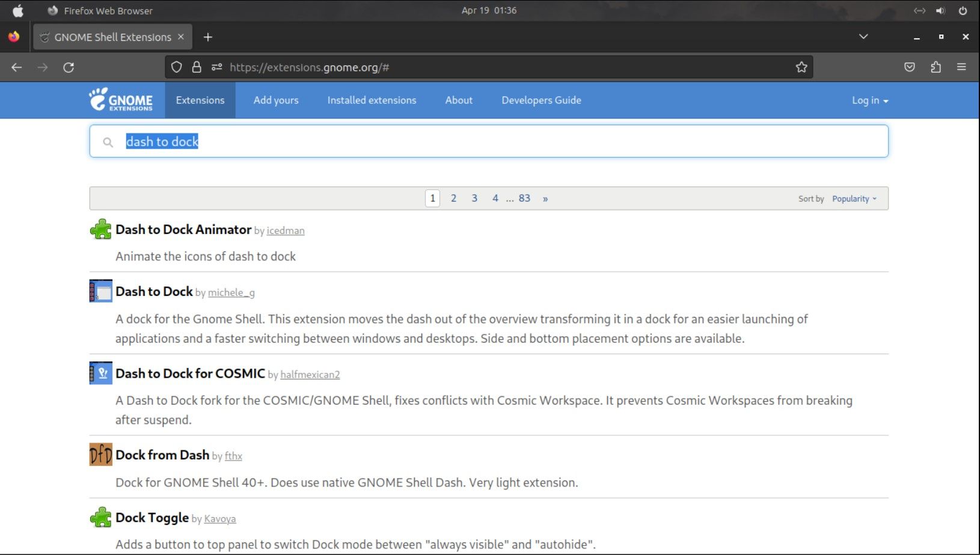
Task: Open the Installed extensions page
Action: tap(372, 100)
